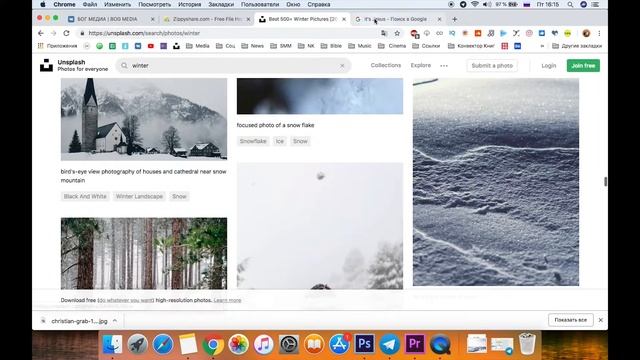Select the Ice tag
This screenshot has height=360, width=640.
coord(280,141)
